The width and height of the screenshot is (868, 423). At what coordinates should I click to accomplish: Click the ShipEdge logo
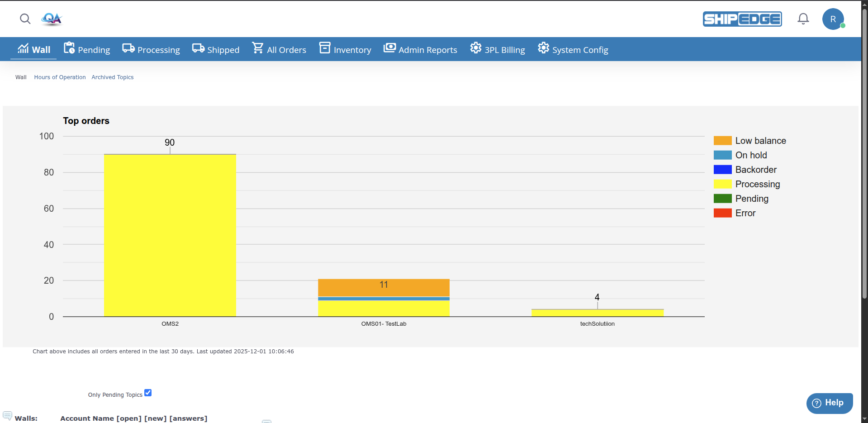pos(742,19)
